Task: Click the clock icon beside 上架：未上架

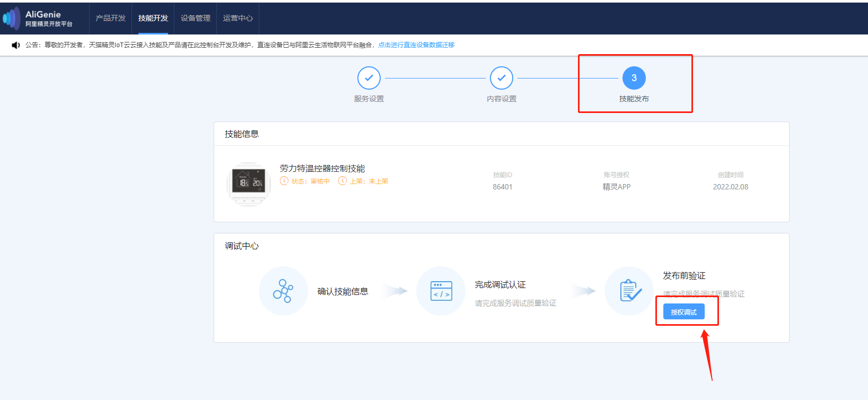Action: click(x=343, y=181)
